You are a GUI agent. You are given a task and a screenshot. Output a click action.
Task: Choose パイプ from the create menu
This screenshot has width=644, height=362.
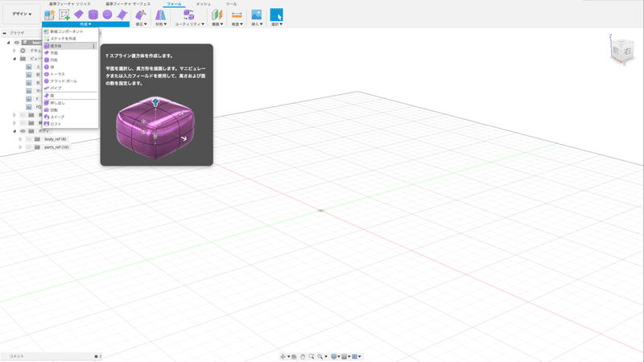click(70, 88)
